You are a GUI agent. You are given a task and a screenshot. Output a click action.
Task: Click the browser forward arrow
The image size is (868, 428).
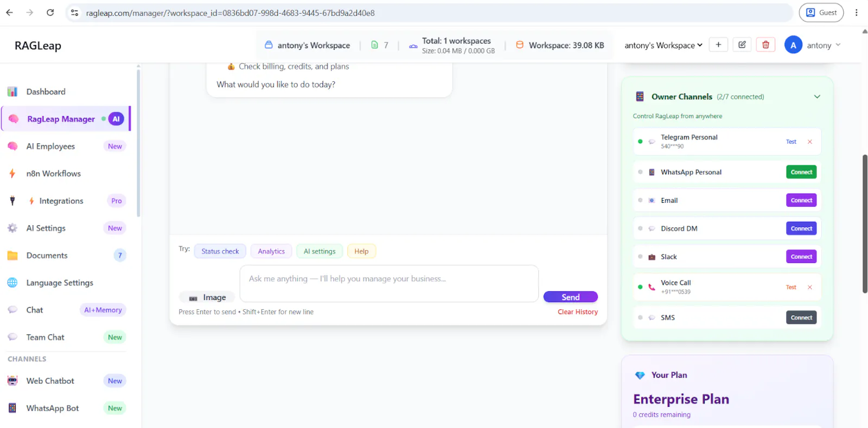click(x=29, y=12)
